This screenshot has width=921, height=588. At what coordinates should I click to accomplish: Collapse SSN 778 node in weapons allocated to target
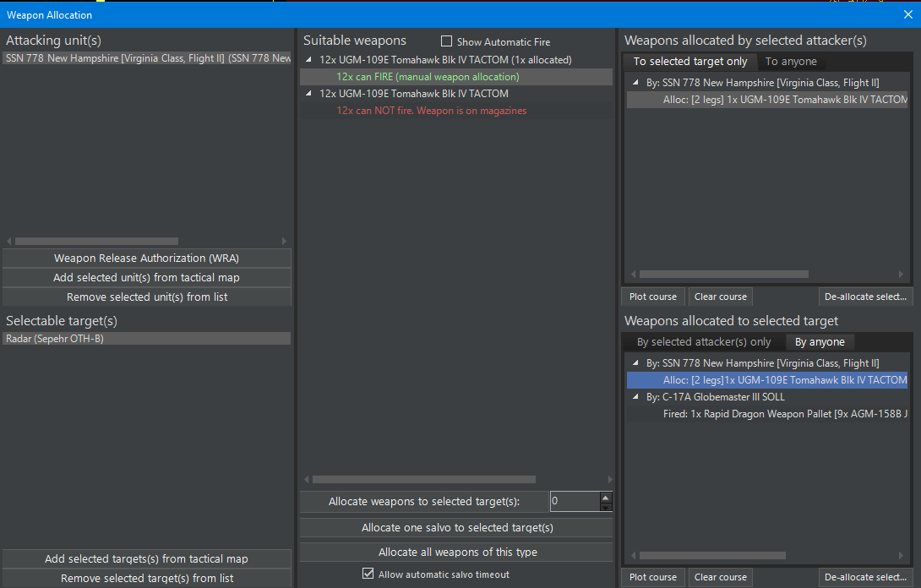[x=635, y=363]
